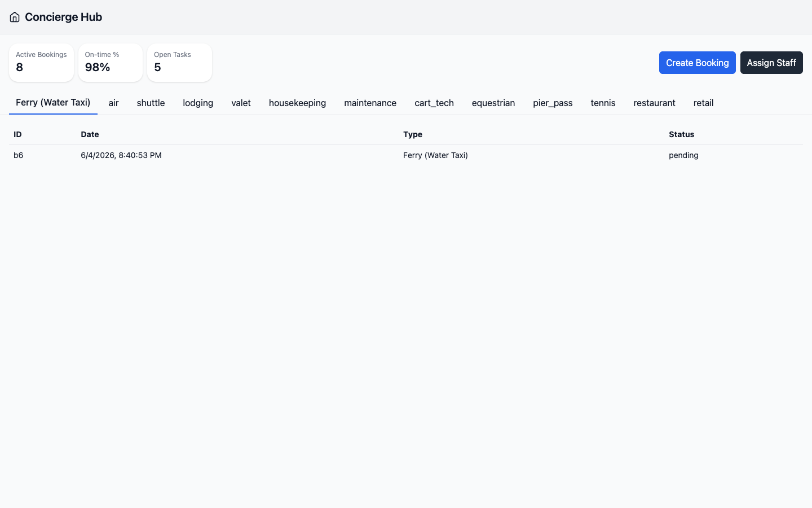Select the Ferry (Water Taxi) tab

tap(53, 103)
